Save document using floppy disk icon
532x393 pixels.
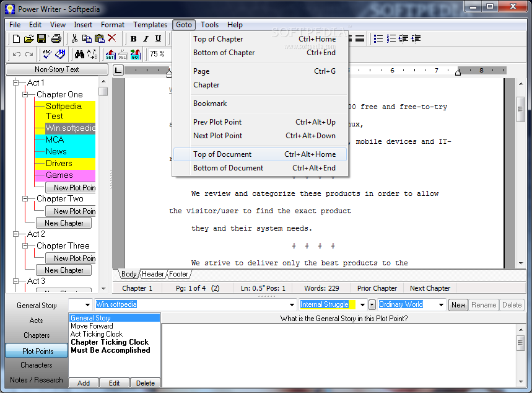[x=41, y=38]
